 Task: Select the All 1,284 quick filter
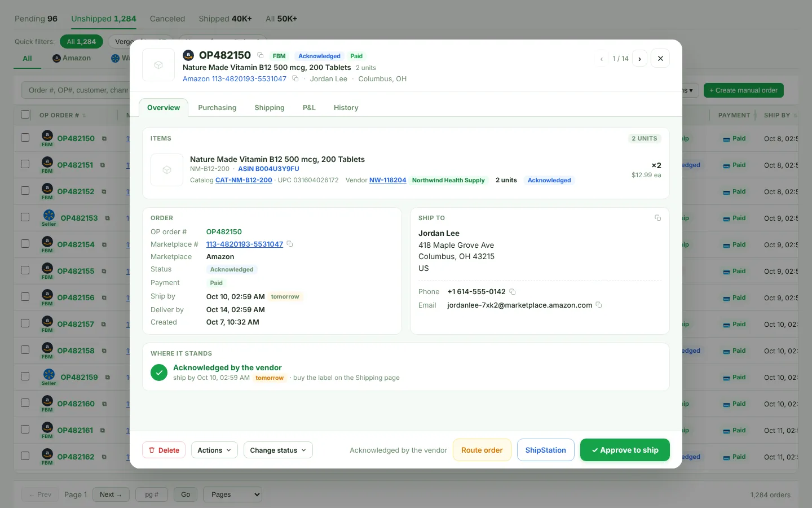tap(81, 42)
